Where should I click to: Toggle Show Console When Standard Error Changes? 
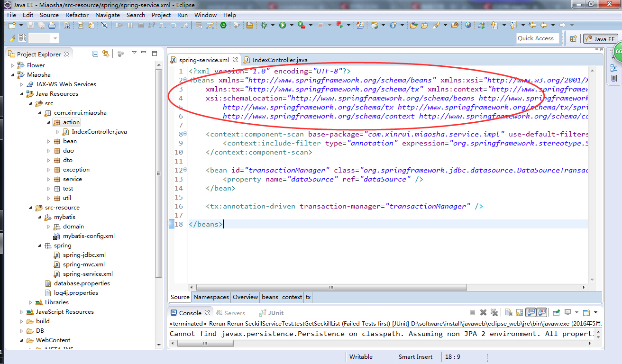pos(541,312)
